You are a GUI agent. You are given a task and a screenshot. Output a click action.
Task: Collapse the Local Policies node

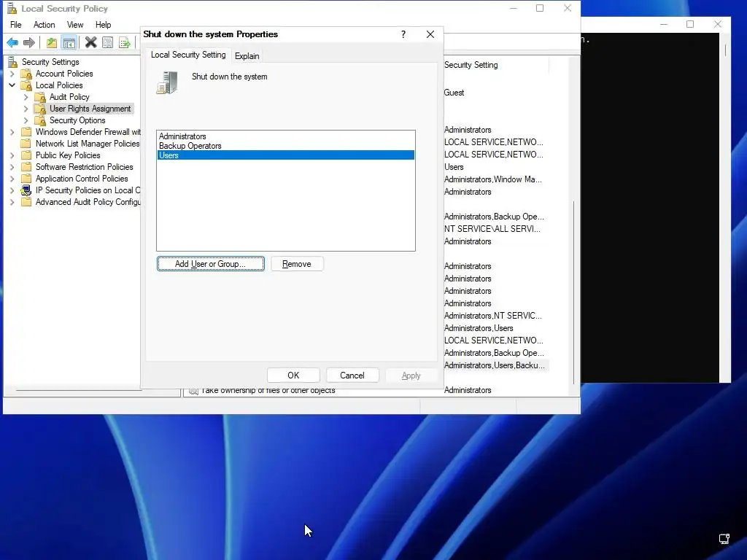(12, 85)
